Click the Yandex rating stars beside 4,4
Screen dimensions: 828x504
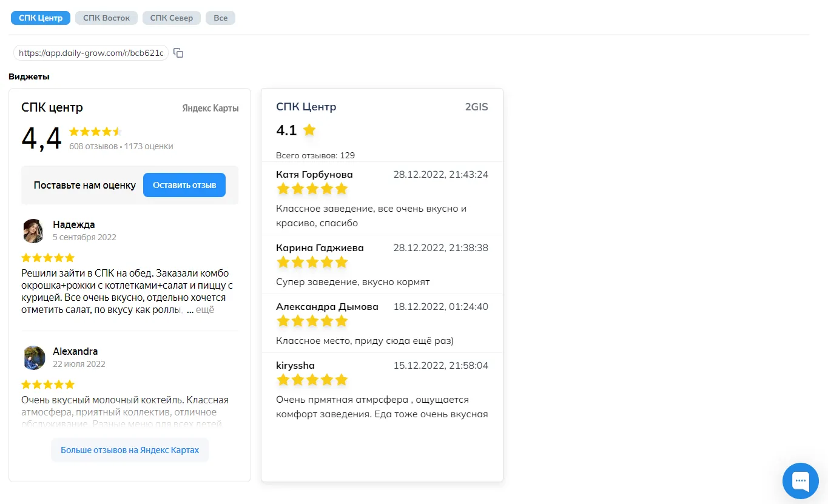[95, 132]
